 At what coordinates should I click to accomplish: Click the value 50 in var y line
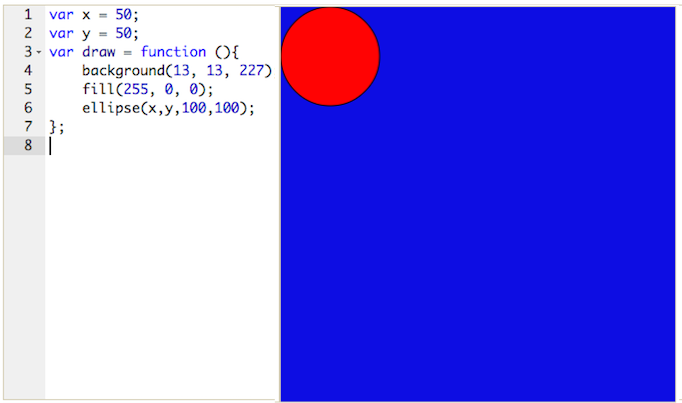click(124, 33)
